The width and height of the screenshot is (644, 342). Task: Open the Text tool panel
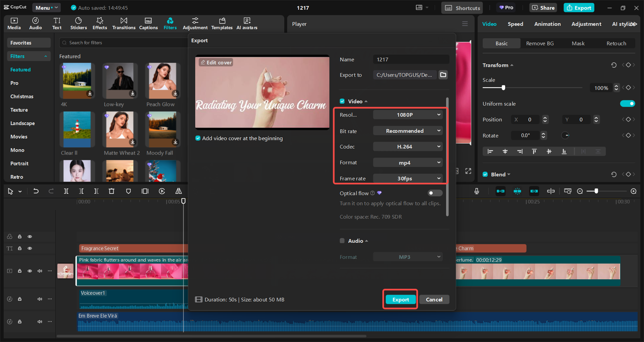coord(57,24)
